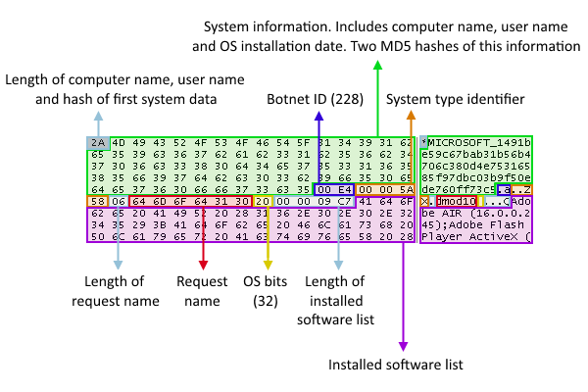The height and width of the screenshot is (392, 588).
Task: Click the 'OS bits (32)' label
Action: pyautogui.click(x=266, y=291)
